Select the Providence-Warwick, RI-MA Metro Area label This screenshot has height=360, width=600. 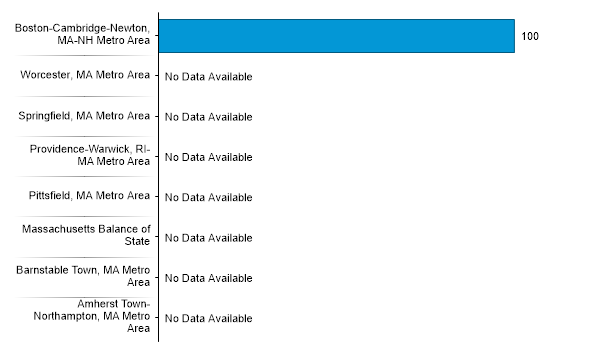tap(90, 155)
